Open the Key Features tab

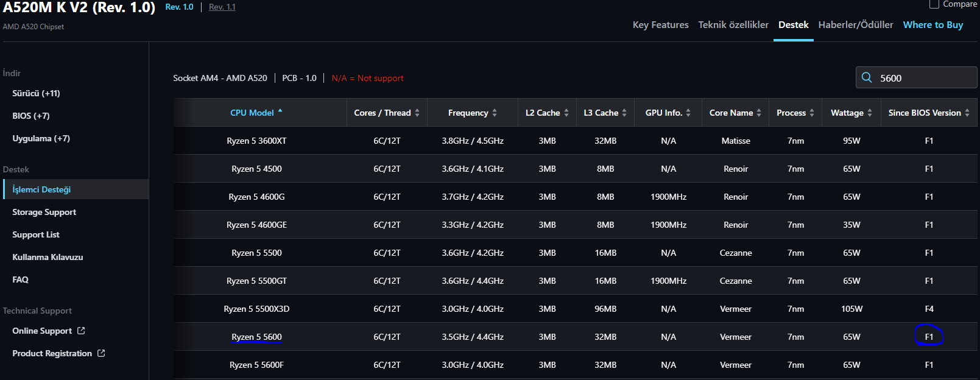[660, 25]
